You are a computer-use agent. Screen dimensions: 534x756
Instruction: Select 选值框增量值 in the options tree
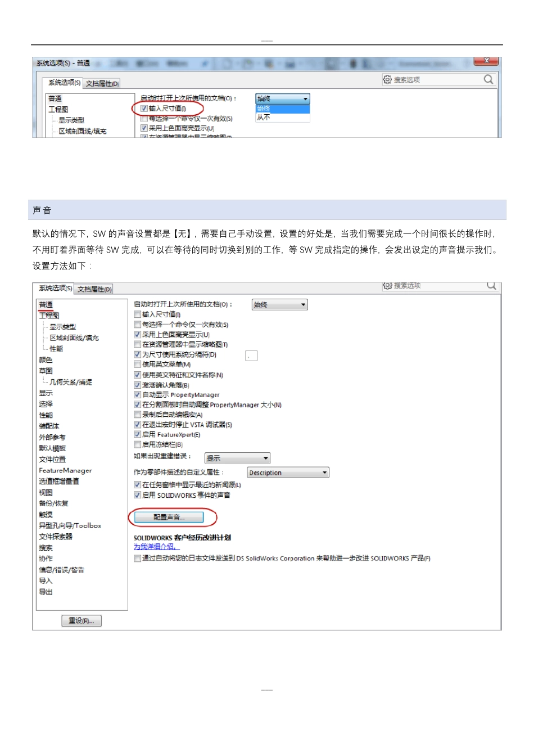tap(59, 481)
